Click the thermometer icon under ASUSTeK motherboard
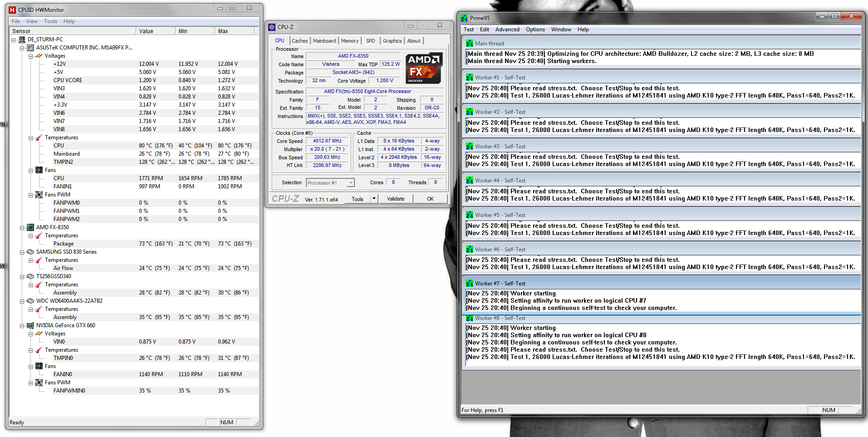This screenshot has height=437, width=868. (x=39, y=137)
